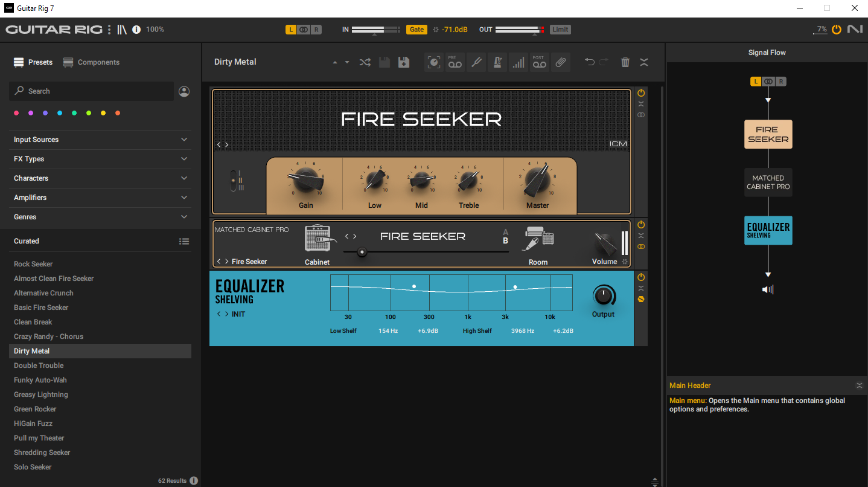The image size is (868, 487).
Task: Expand the Characters filter
Action: [101, 178]
